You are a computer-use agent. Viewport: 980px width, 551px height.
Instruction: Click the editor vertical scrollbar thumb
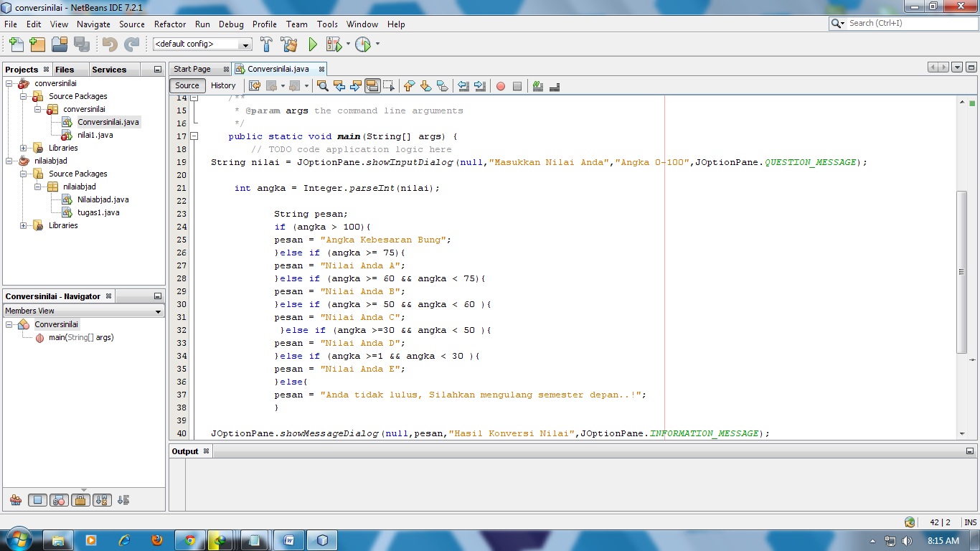(x=962, y=272)
